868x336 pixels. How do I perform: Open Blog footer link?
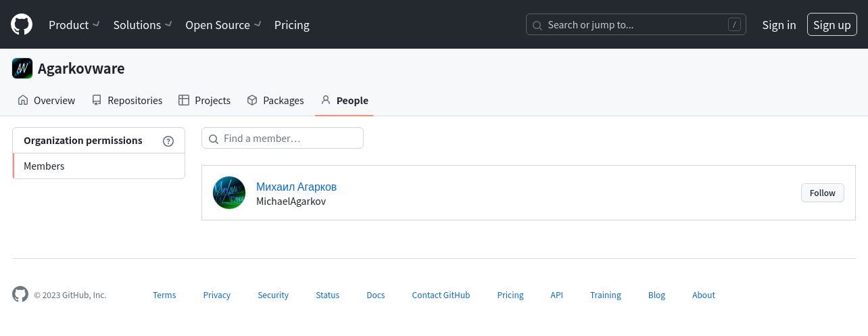[656, 295]
